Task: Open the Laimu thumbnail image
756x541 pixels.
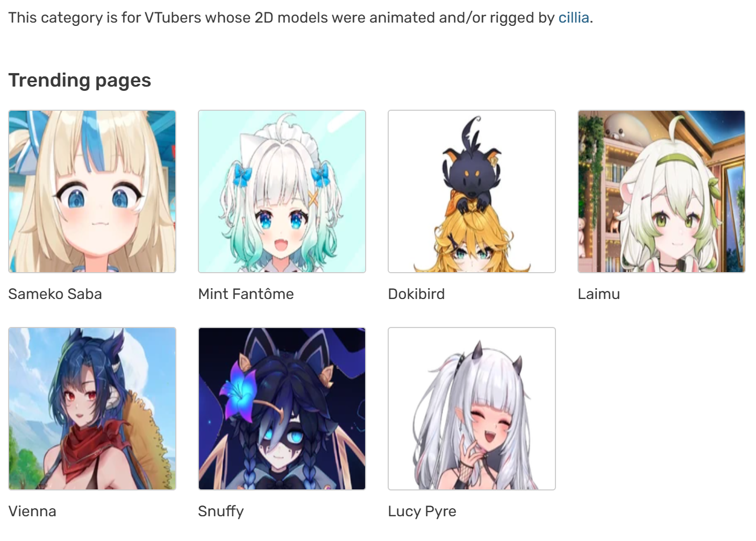Action: pyautogui.click(x=661, y=191)
